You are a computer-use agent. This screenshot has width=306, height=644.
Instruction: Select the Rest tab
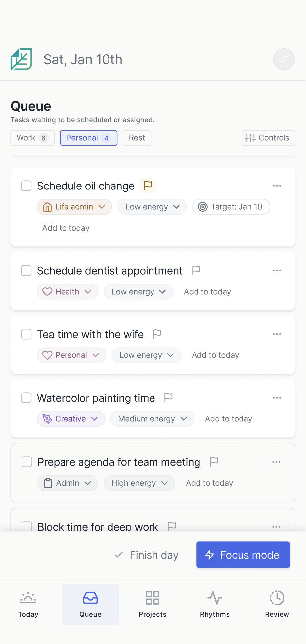(x=137, y=138)
